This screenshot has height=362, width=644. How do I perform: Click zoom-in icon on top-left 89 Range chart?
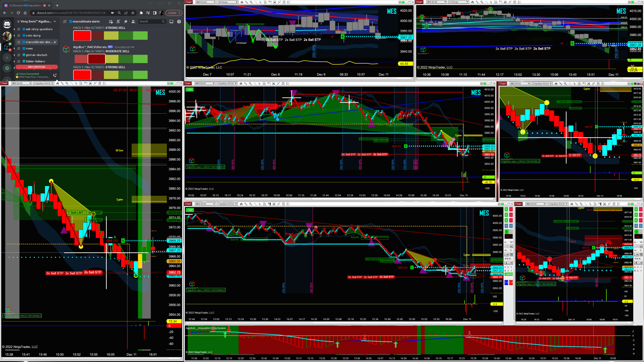(x=251, y=2)
